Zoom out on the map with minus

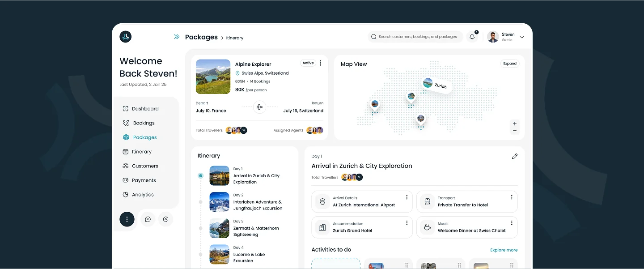[515, 131]
